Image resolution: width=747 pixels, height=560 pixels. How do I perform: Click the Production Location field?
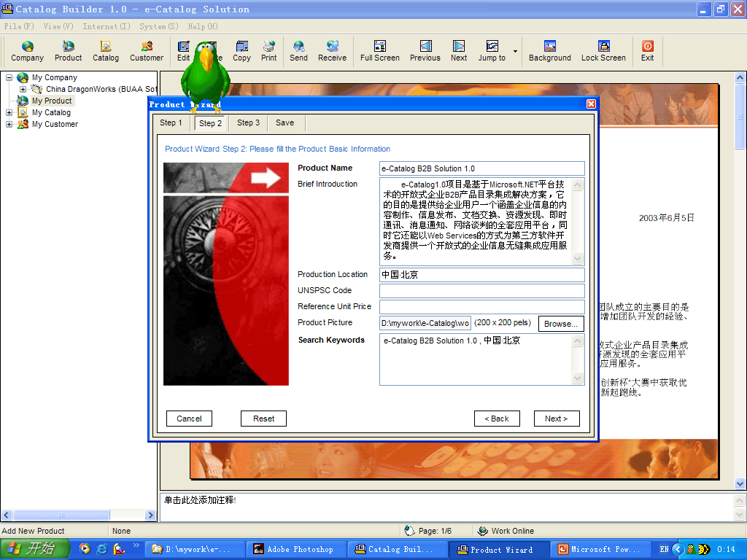481,275
